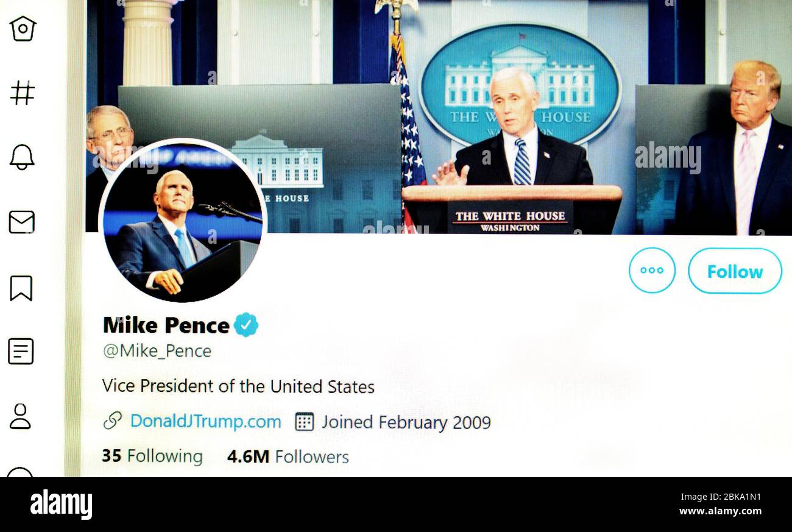Open Explore hashtag icon
The height and width of the screenshot is (532, 792).
coord(23,93)
